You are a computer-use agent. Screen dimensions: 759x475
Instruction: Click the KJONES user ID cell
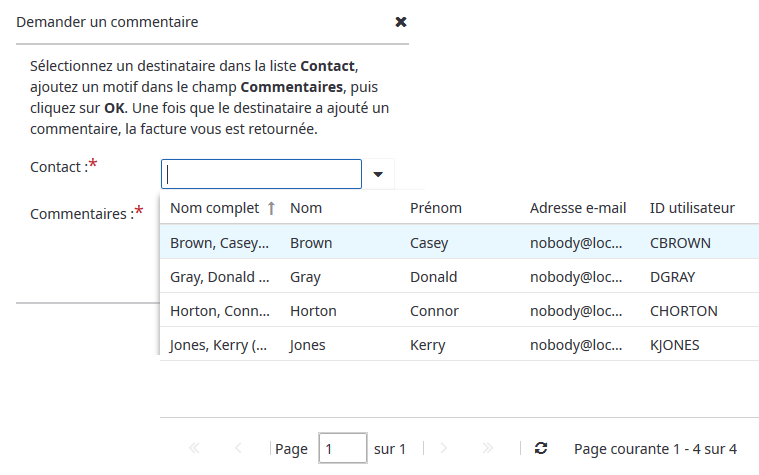[x=674, y=345]
